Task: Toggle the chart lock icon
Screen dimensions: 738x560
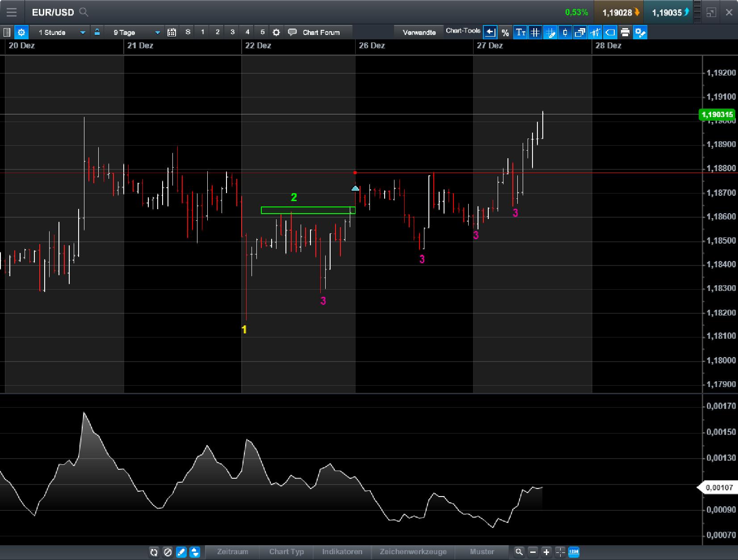Action: click(96, 32)
